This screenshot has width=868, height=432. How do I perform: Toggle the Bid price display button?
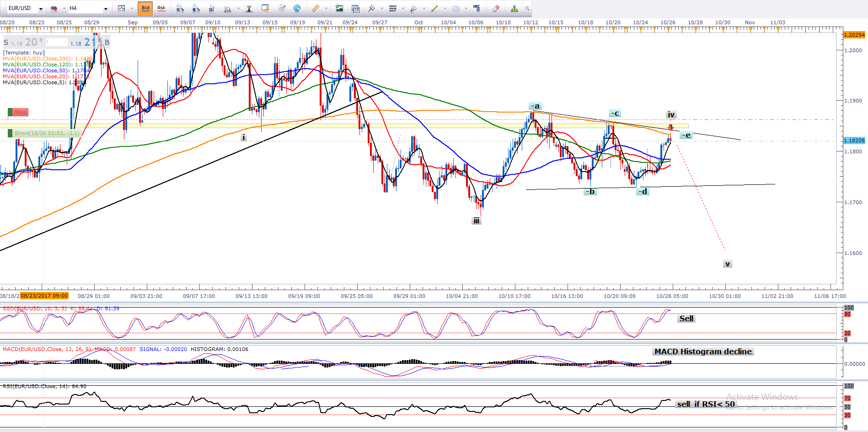pyautogui.click(x=145, y=8)
